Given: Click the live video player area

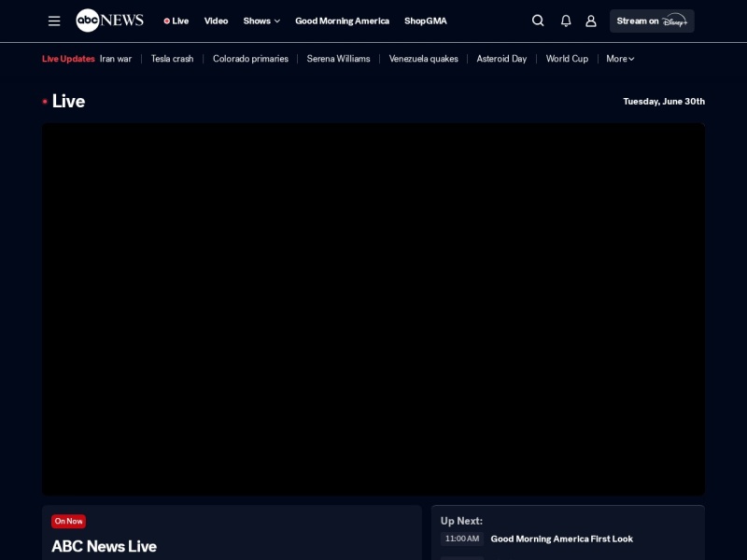Looking at the screenshot, I should click(x=373, y=310).
